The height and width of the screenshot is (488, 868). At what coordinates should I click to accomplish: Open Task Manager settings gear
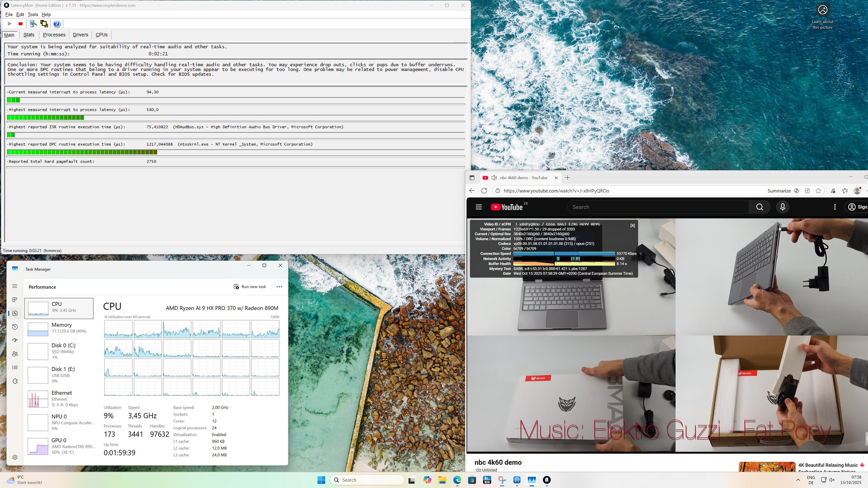pyautogui.click(x=15, y=457)
